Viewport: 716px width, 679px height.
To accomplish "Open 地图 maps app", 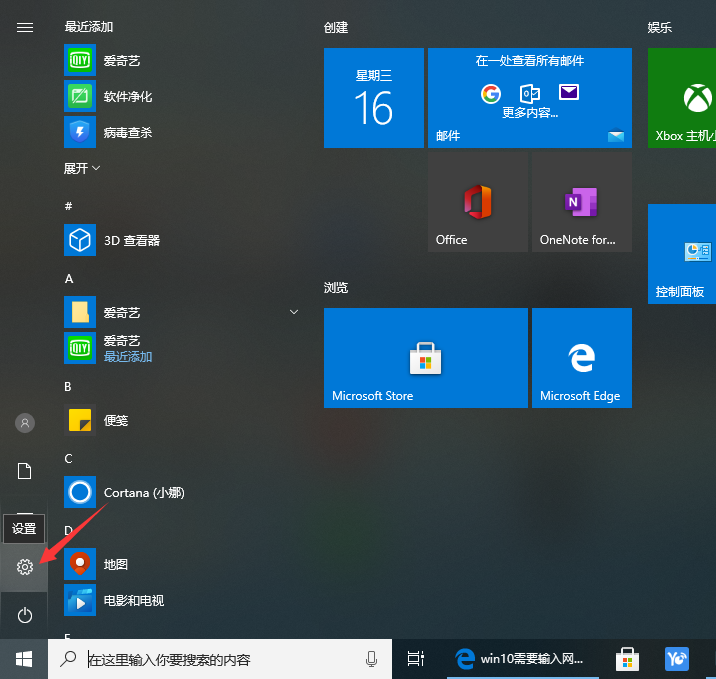I will coord(115,564).
